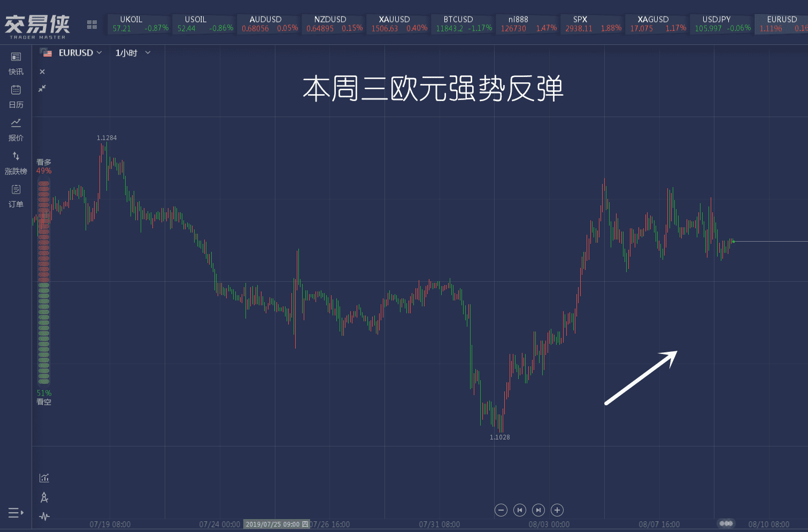The image size is (808, 532).
Task: Select UKOIL in the ticker bar
Action: (x=140, y=24)
